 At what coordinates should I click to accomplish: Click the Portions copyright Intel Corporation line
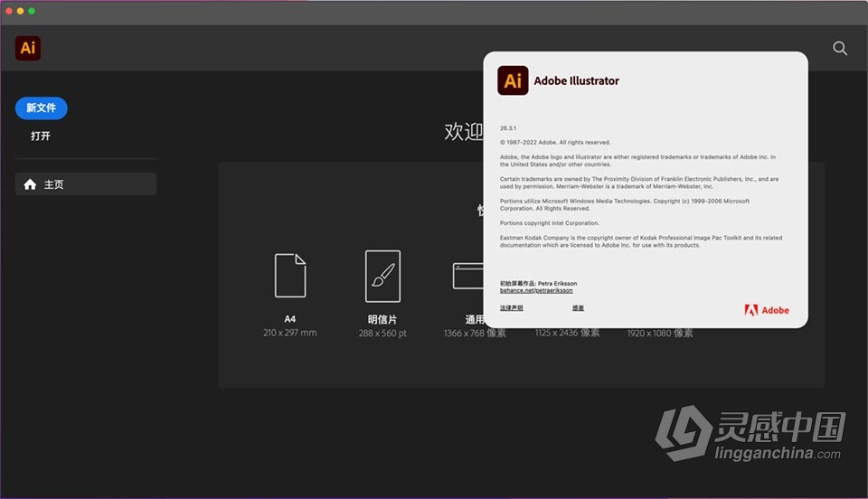tap(550, 223)
